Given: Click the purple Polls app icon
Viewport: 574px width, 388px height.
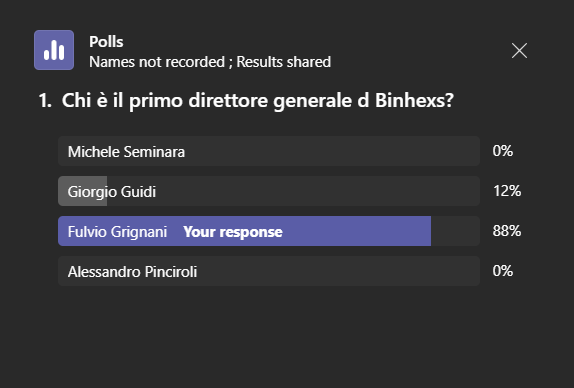Looking at the screenshot, I should tap(54, 50).
